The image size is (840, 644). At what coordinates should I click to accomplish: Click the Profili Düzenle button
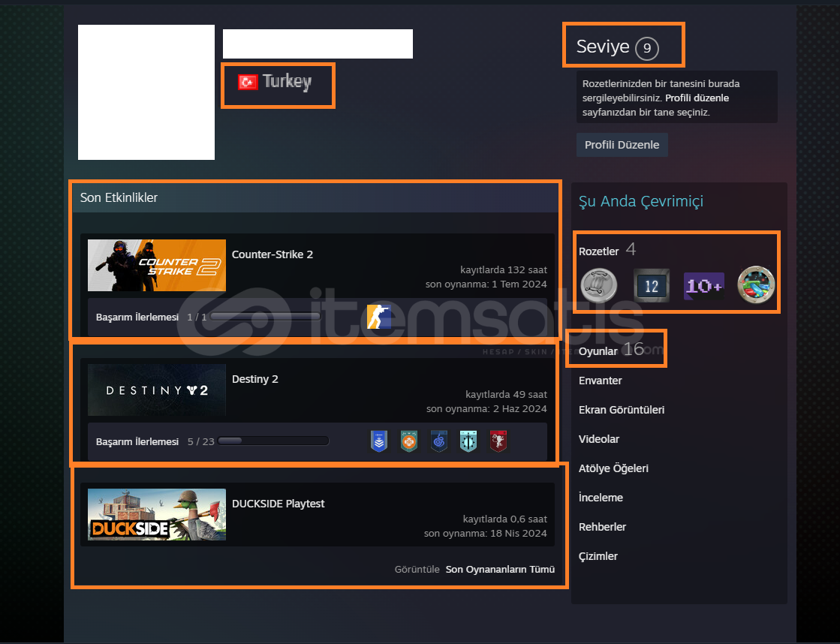click(x=622, y=145)
